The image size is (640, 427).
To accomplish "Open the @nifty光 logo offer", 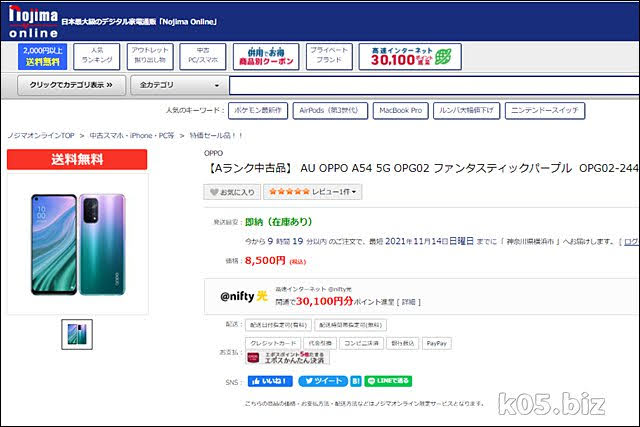I will [x=244, y=296].
